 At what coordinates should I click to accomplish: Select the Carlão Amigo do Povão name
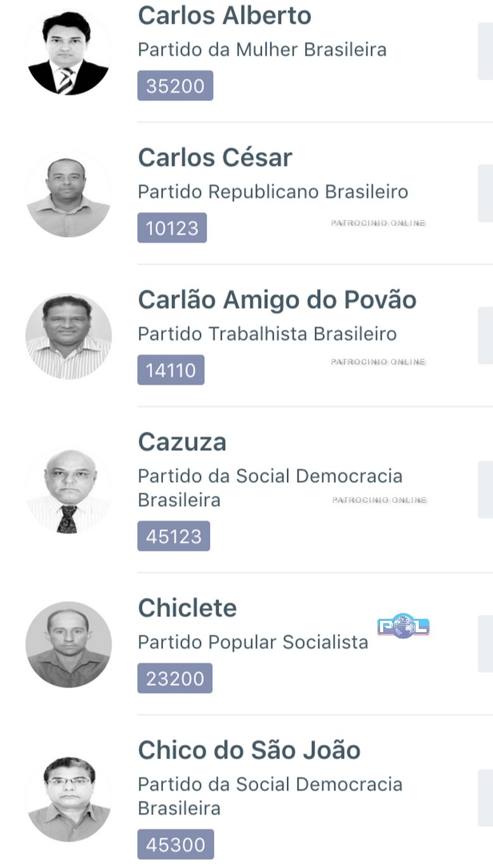(x=277, y=299)
